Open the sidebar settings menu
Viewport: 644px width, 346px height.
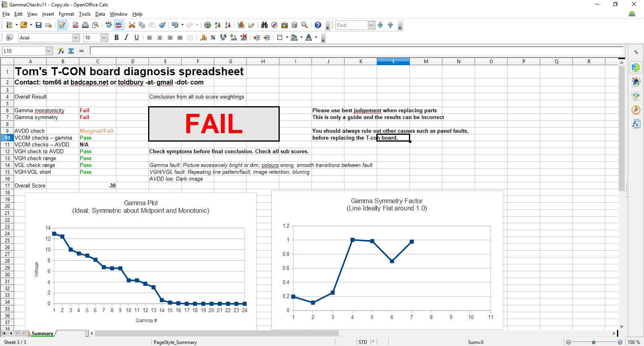click(636, 52)
